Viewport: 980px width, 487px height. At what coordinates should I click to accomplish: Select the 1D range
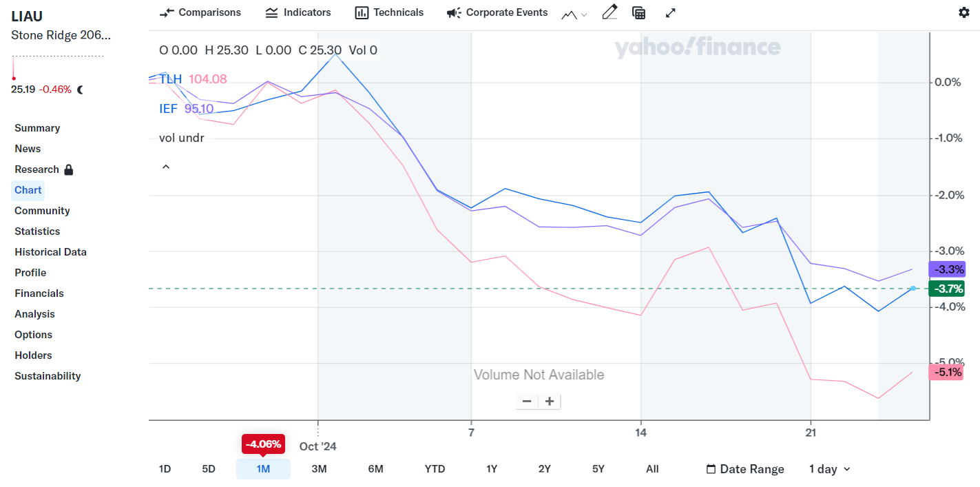(x=165, y=469)
